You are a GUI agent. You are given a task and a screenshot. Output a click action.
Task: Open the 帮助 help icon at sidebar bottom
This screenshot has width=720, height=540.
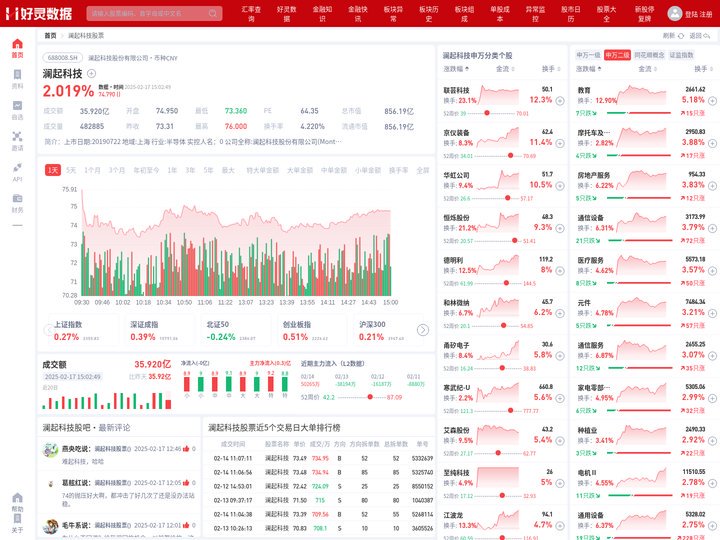point(17,502)
